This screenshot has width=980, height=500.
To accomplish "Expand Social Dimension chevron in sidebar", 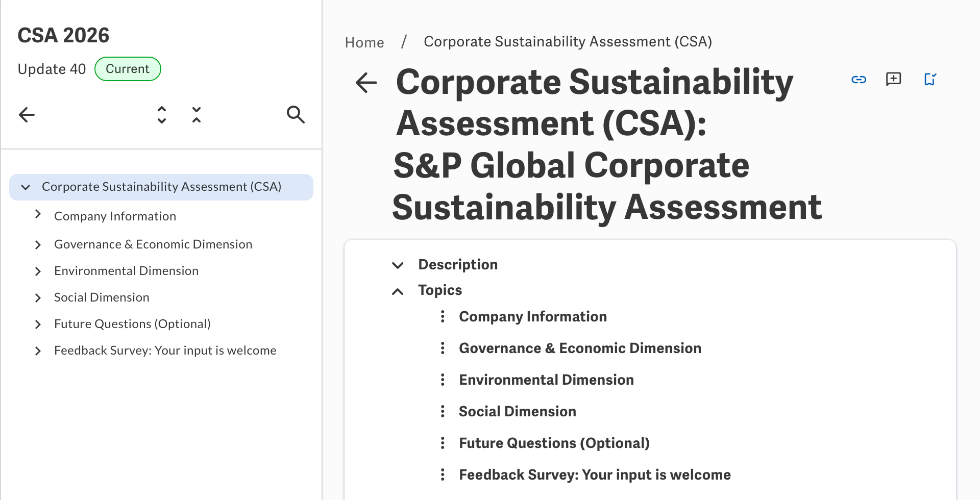I will (38, 298).
